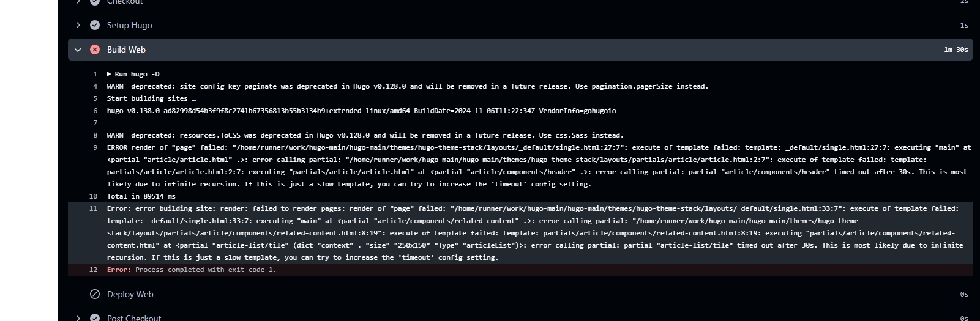The image size is (980, 321).
Task: Click the Setup Hugo step name
Action: [129, 25]
